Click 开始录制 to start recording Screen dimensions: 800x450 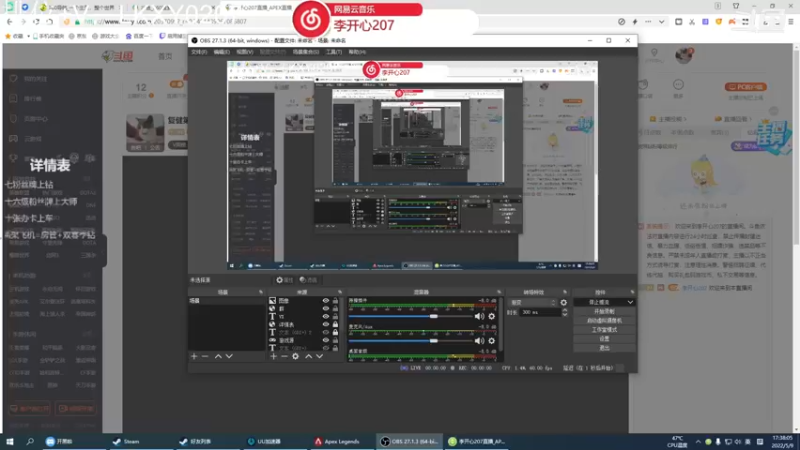604,311
